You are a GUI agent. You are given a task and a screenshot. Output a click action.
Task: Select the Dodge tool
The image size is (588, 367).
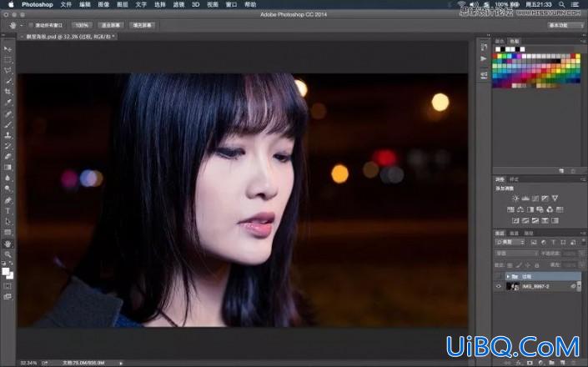tap(8, 189)
